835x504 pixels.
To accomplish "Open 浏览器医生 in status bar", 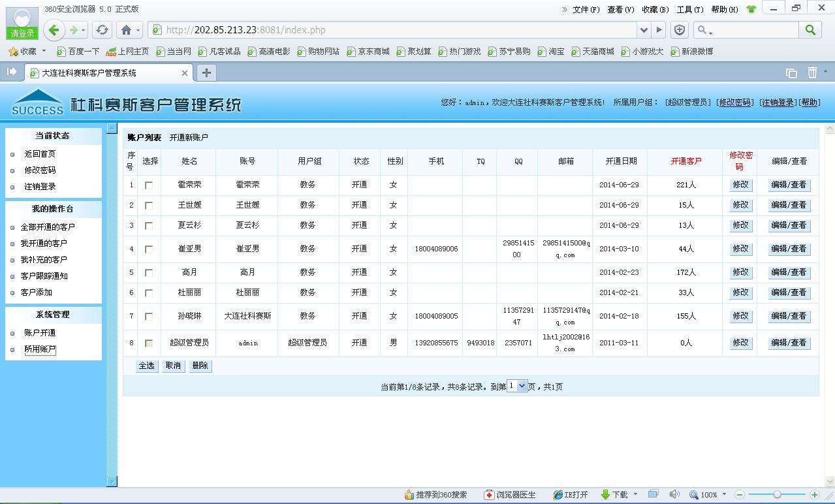I will (x=510, y=495).
